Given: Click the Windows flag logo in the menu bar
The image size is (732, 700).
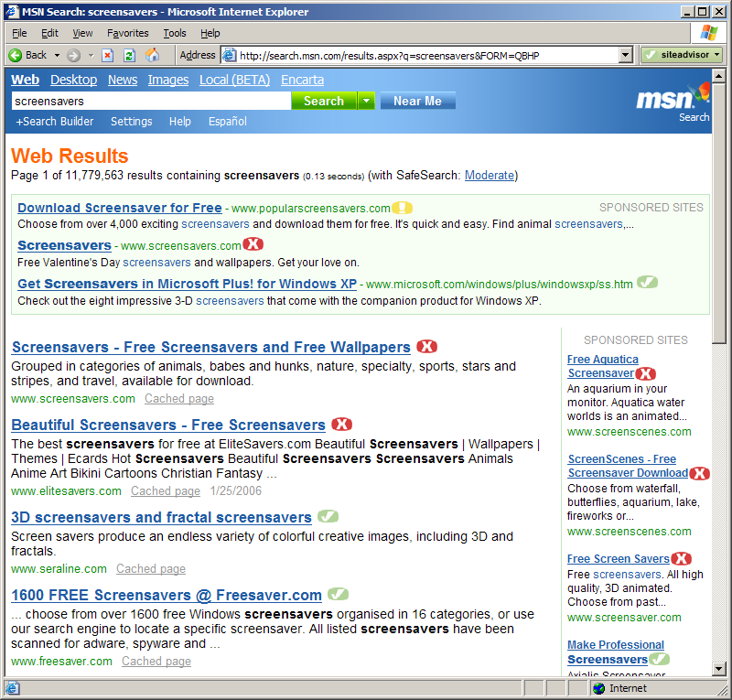Looking at the screenshot, I should point(708,33).
